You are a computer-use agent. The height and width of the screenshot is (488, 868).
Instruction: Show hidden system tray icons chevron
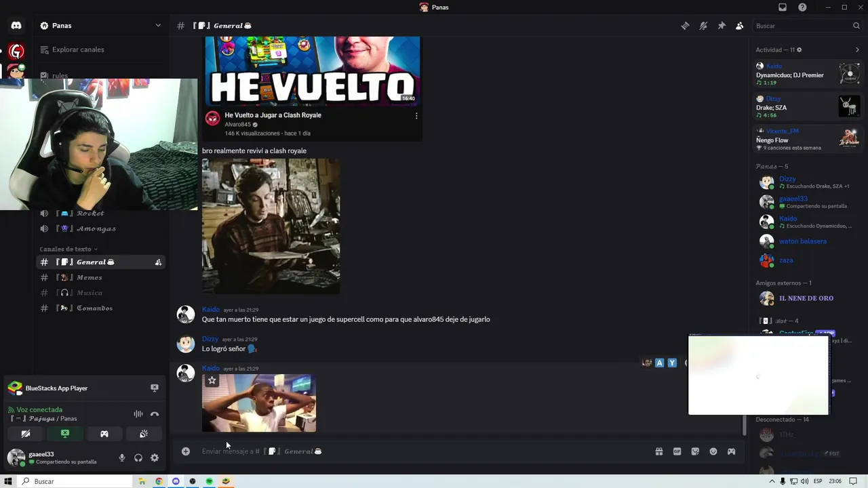click(772, 481)
